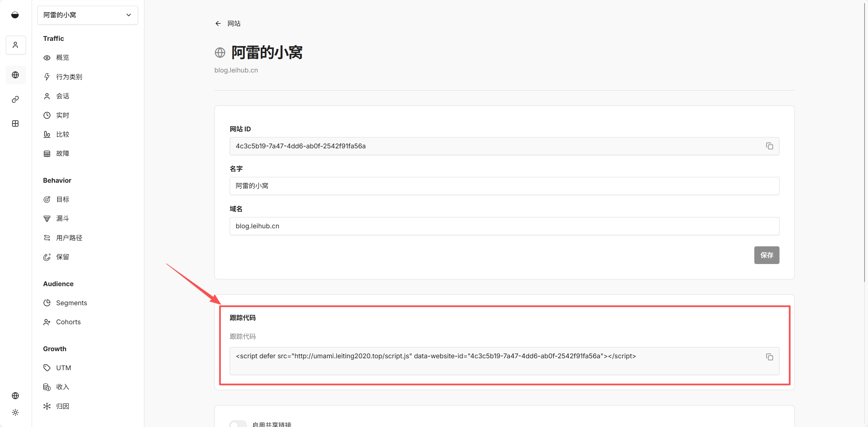Click the back arrow next to 网站

click(218, 23)
